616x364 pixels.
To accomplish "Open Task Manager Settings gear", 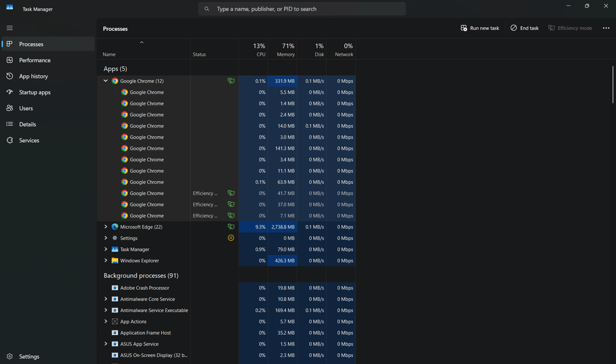I will pyautogui.click(x=10, y=356).
